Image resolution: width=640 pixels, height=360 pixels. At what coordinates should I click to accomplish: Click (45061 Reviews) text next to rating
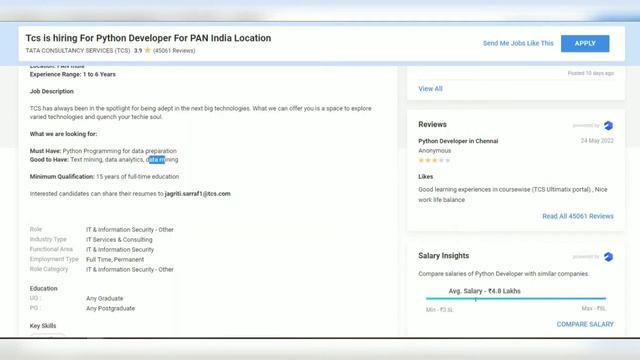click(x=174, y=51)
